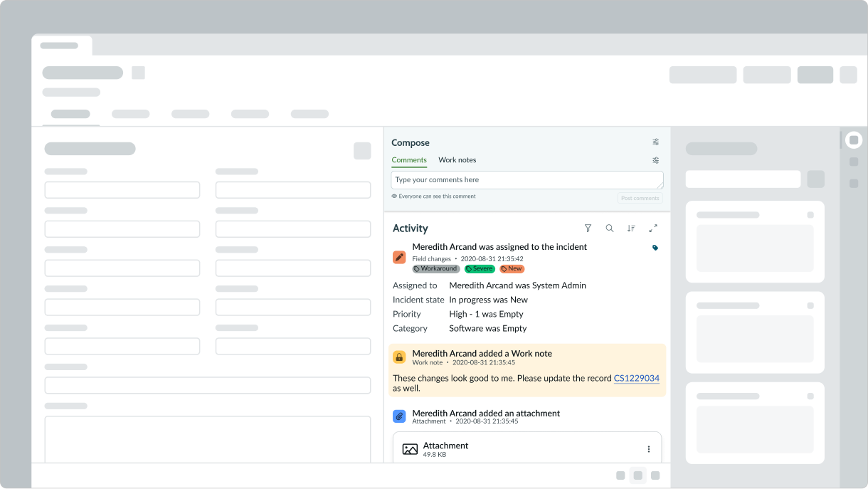Switch to the Work notes tab
This screenshot has height=489, width=868.
tap(457, 160)
